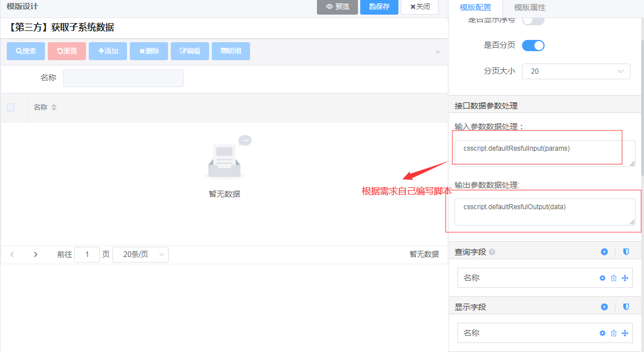Click the shield icon in 查询字段 header
Viewport: 644px width, 352px height.
pos(625,252)
